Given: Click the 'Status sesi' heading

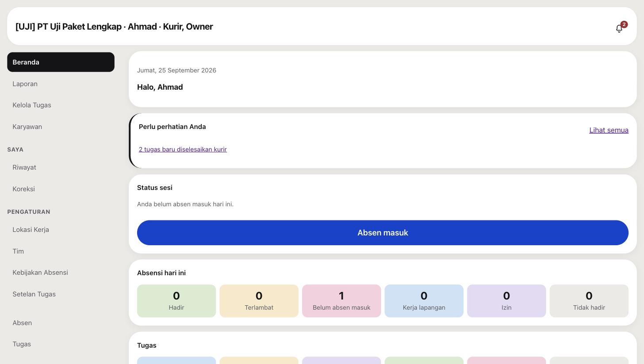Looking at the screenshot, I should click(x=155, y=188).
